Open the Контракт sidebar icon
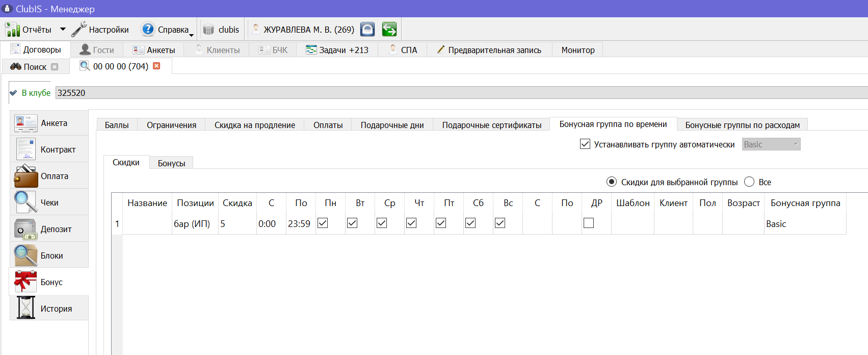The width and height of the screenshot is (868, 355). [25, 149]
